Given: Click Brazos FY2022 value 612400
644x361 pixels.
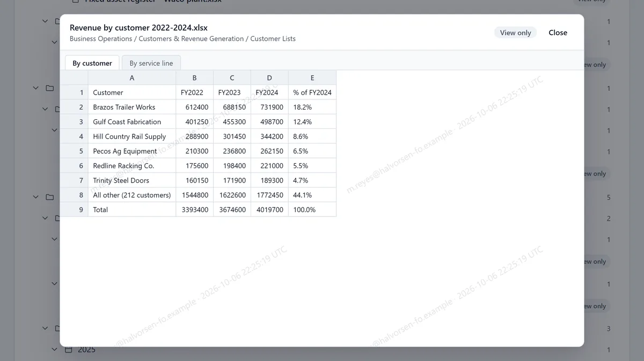Looking at the screenshot, I should pyautogui.click(x=195, y=107).
